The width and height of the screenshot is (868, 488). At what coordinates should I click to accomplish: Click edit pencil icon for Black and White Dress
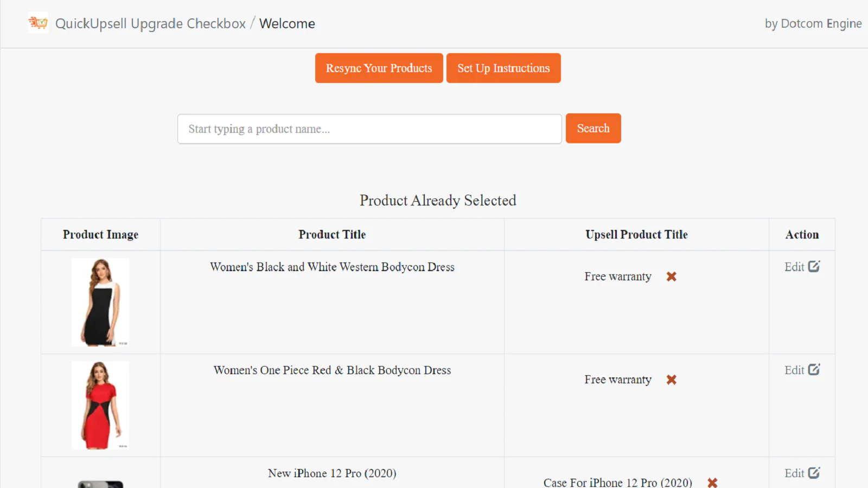click(814, 266)
